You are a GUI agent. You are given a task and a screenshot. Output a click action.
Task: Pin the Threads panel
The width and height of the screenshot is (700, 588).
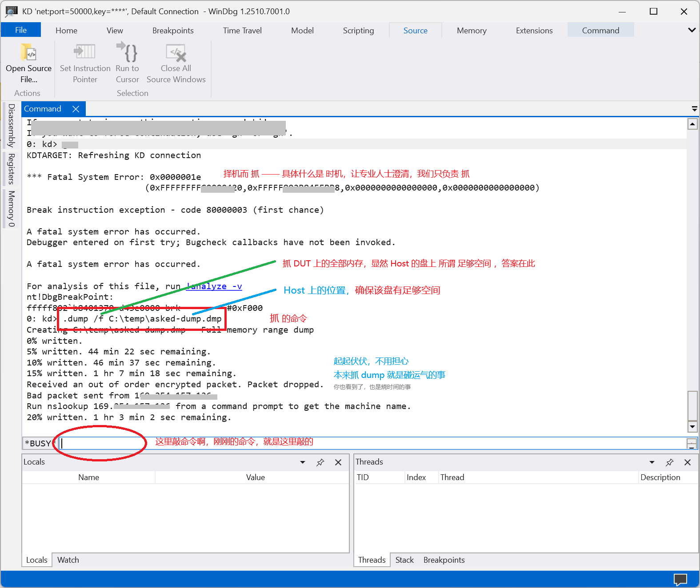(669, 462)
